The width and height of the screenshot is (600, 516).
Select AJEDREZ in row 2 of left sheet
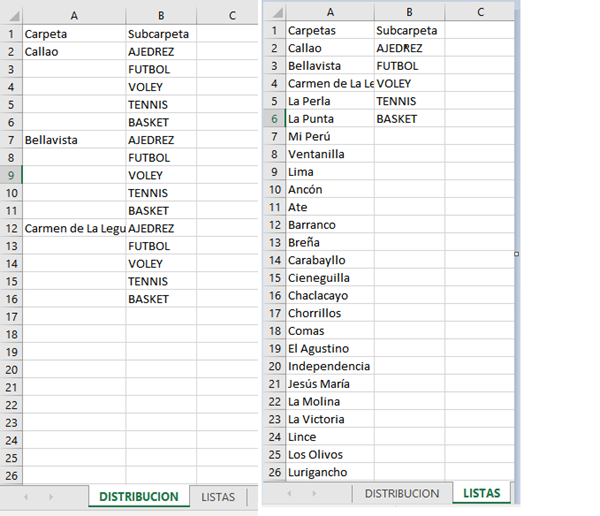click(x=161, y=51)
